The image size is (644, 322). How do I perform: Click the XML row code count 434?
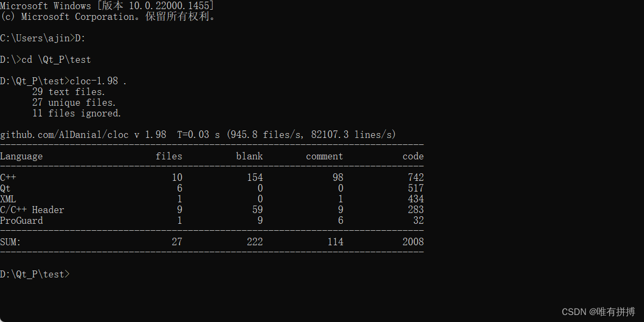pyautogui.click(x=416, y=199)
